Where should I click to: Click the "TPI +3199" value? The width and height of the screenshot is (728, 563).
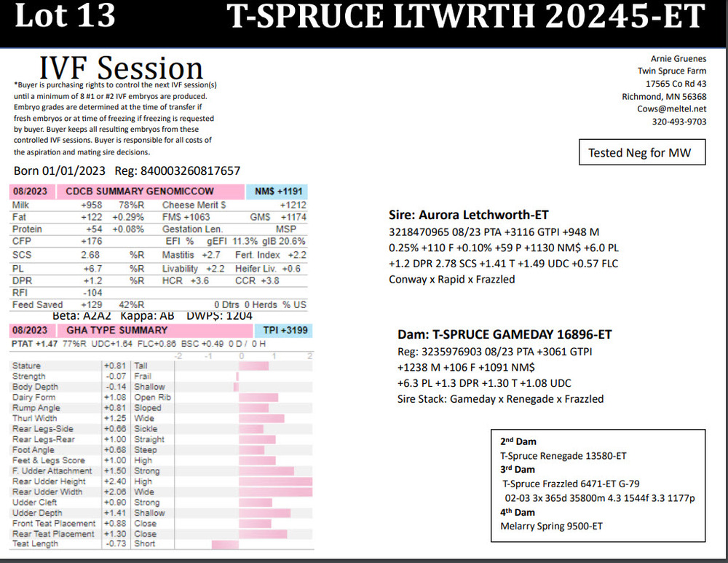[285, 330]
